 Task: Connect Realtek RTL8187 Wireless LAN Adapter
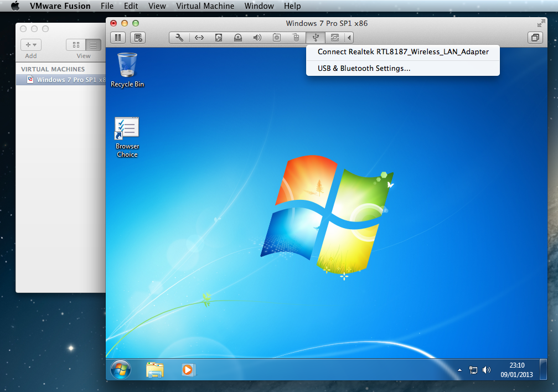tap(403, 52)
